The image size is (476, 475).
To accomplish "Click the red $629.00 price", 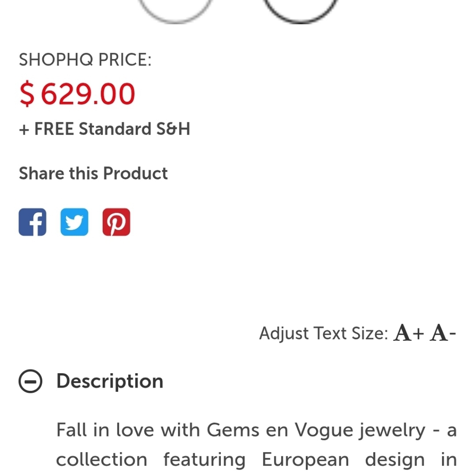I will [77, 94].
